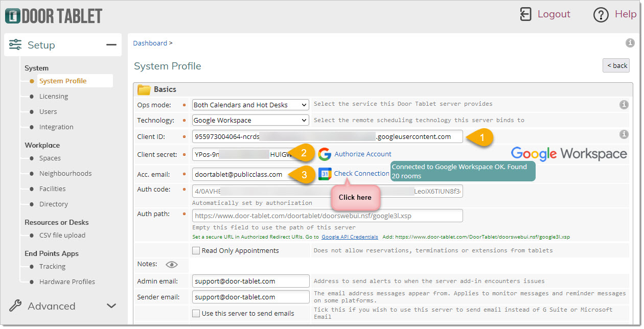
Task: Click the Door Tablet logo
Action: tap(54, 16)
